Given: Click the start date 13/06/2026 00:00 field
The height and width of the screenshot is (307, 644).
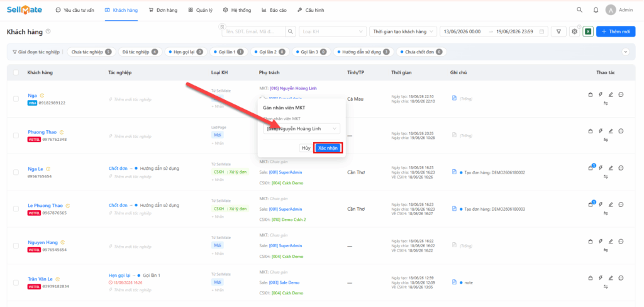Looking at the screenshot, I should pyautogui.click(x=462, y=31).
